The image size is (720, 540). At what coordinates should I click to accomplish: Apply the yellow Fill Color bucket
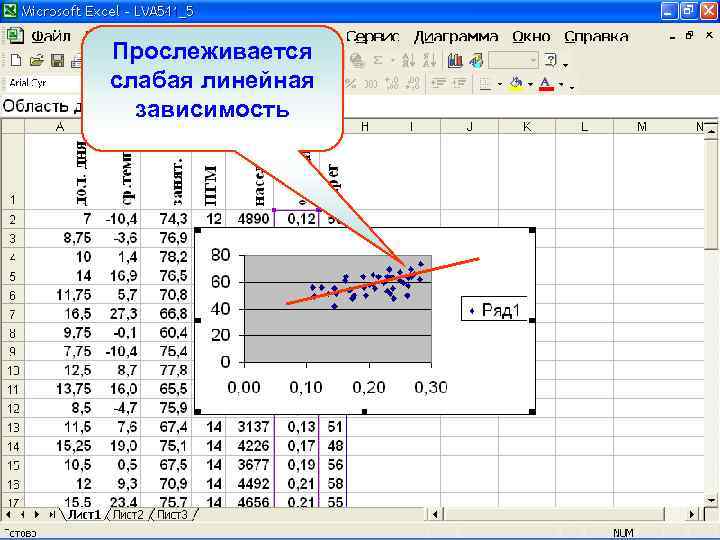517,84
